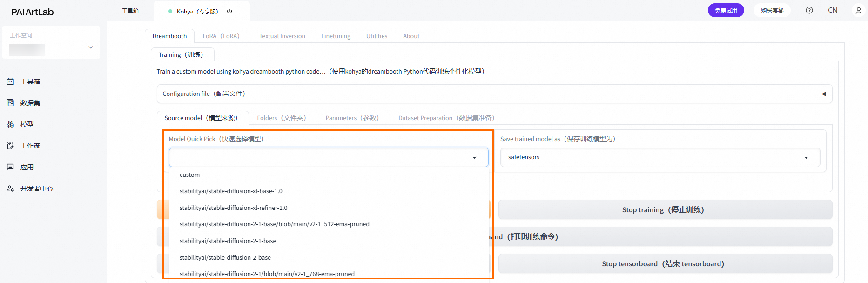This screenshot has height=283, width=868.
Task: Switch to the Textual Inversion tab
Action: (282, 36)
